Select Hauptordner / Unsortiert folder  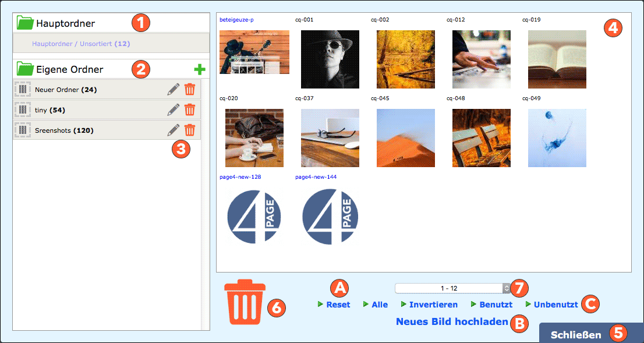coord(81,44)
